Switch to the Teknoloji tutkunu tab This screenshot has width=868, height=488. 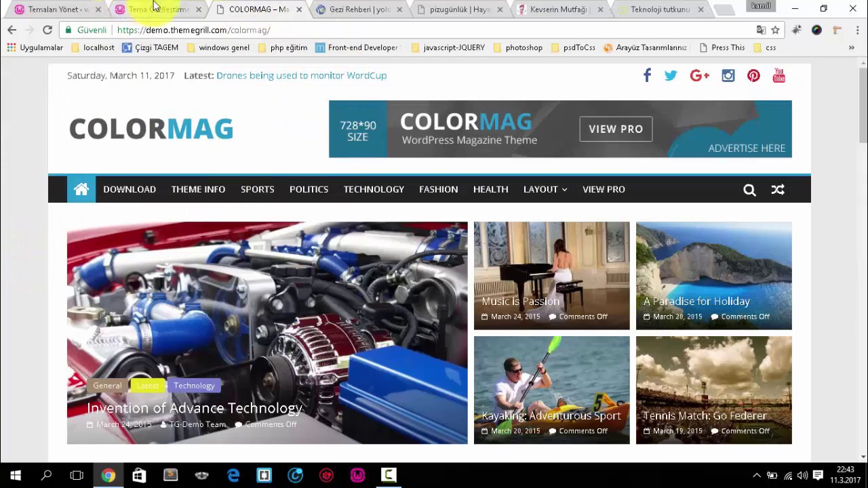click(x=660, y=9)
